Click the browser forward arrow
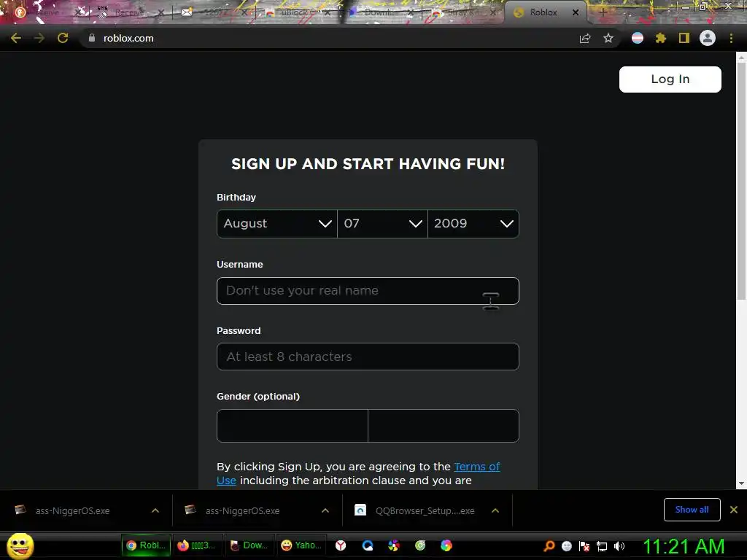The image size is (747, 560). click(39, 38)
